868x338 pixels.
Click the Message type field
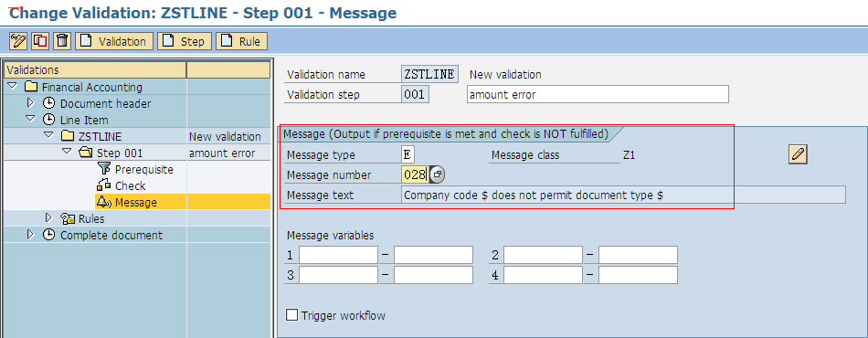click(x=408, y=155)
